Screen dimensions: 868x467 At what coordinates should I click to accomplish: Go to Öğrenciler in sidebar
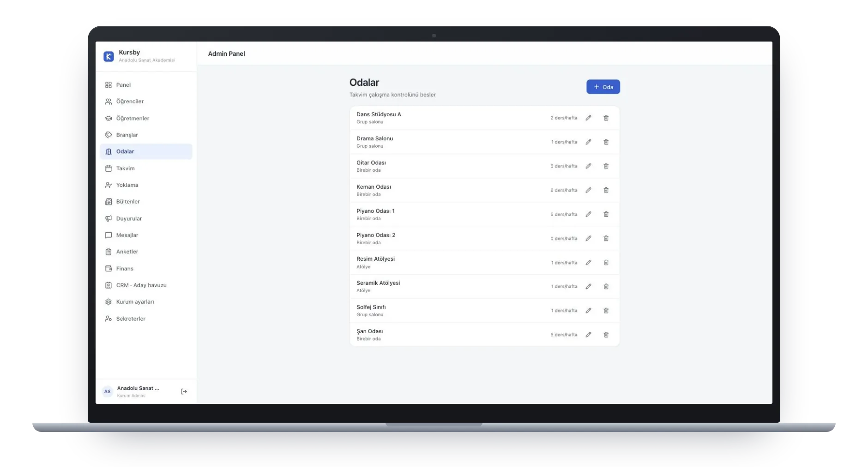[146, 102]
